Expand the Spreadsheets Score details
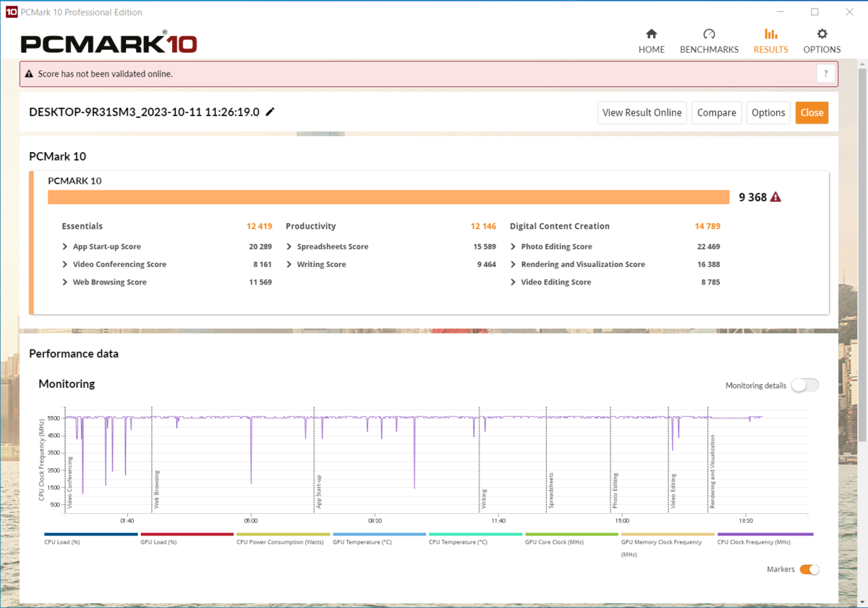The image size is (868, 608). coord(289,247)
